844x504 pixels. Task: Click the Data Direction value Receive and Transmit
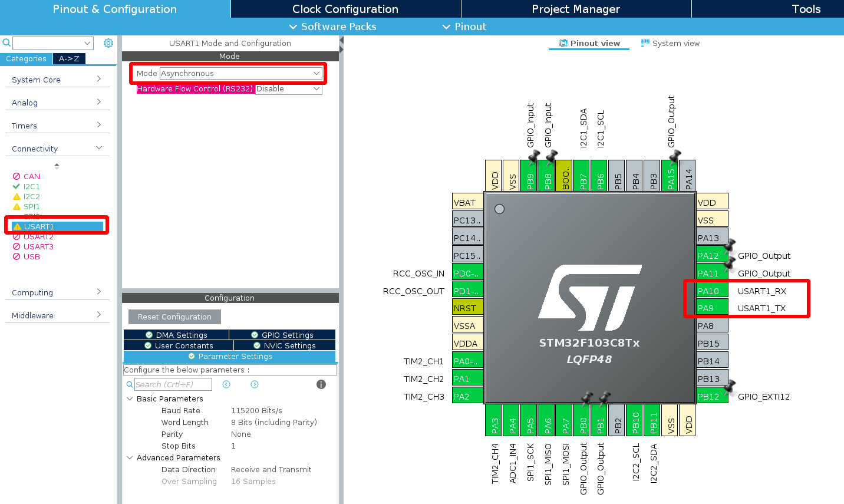point(271,469)
